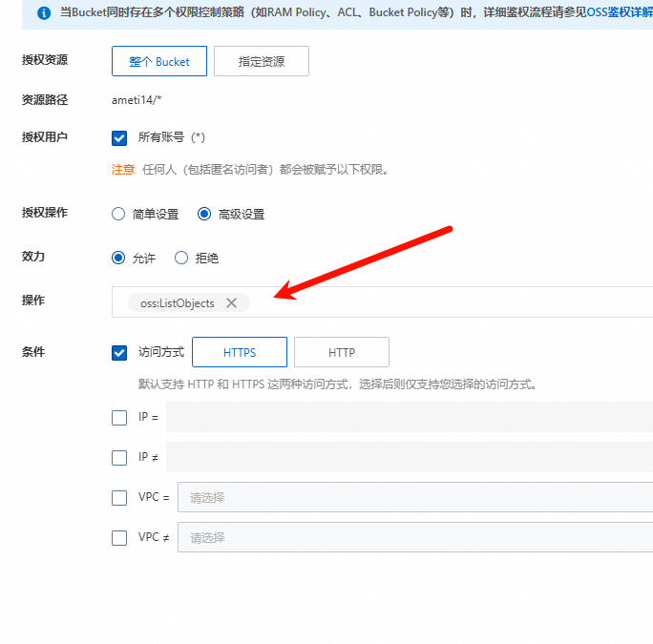The width and height of the screenshot is (653, 644).
Task: Open the 操作 actions dropdown field
Action: (x=449, y=302)
